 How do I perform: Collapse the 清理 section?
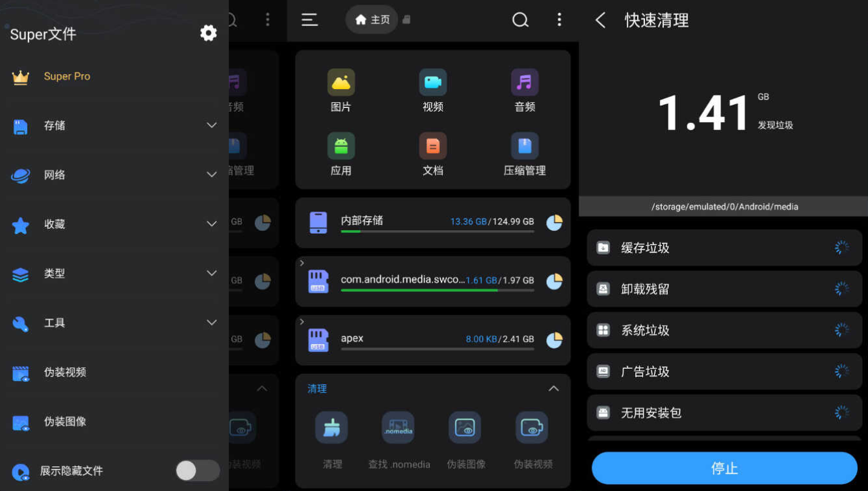(553, 389)
